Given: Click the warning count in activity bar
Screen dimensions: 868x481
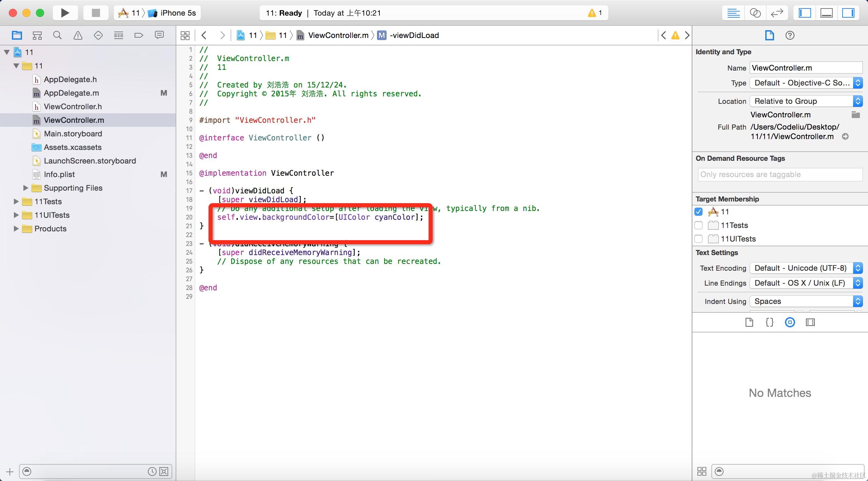Looking at the screenshot, I should pos(595,13).
